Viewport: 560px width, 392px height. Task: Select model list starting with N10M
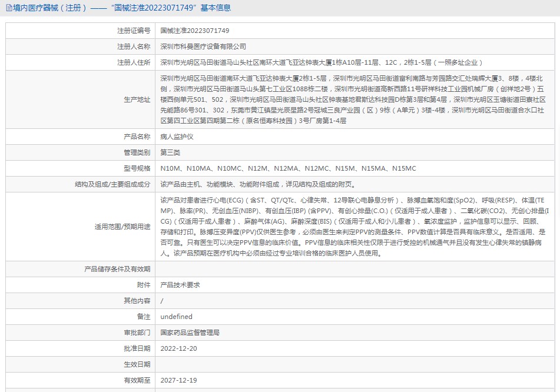click(288, 168)
